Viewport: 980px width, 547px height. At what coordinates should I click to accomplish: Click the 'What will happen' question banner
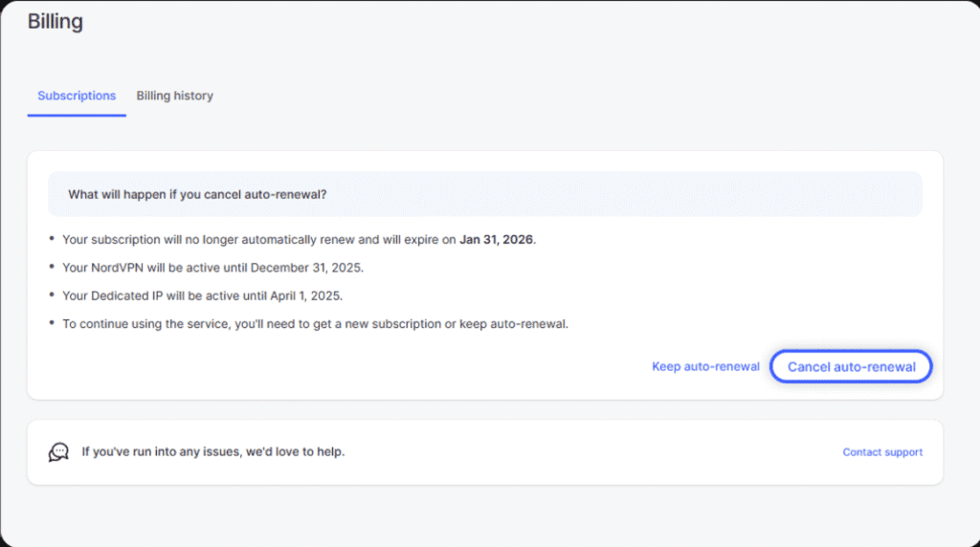pos(484,194)
